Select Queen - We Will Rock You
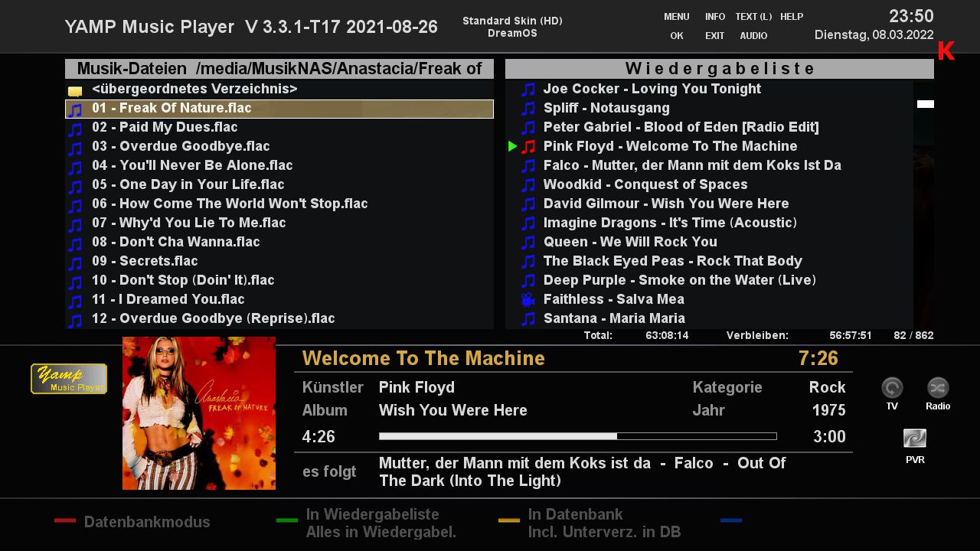This screenshot has width=980, height=551. [x=630, y=242]
